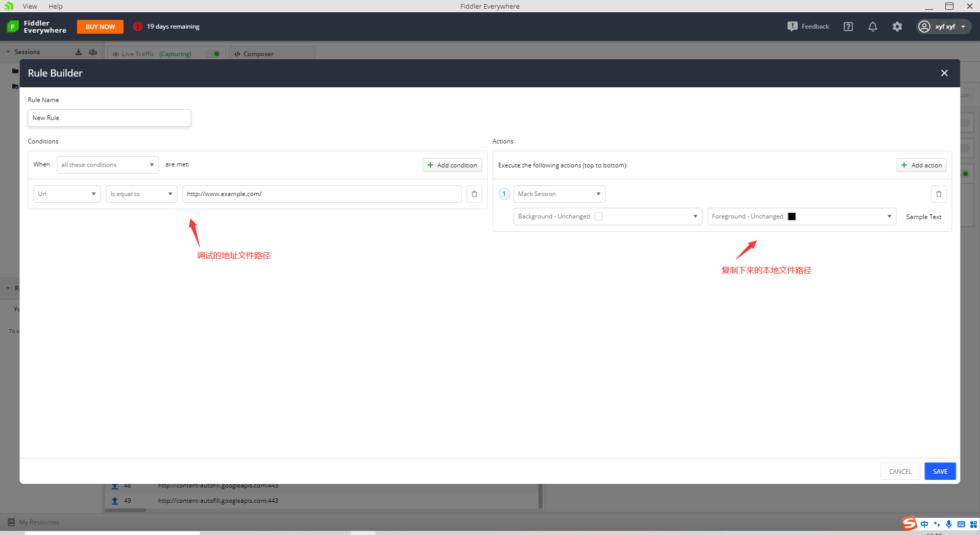Delete the Url condition row

click(474, 194)
